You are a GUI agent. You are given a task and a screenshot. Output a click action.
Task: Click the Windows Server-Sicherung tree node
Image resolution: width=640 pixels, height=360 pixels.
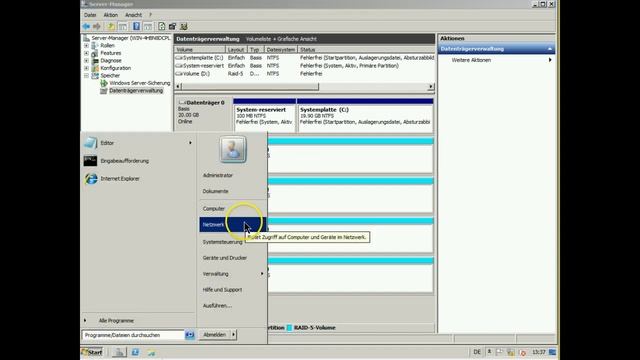pyautogui.click(x=140, y=83)
